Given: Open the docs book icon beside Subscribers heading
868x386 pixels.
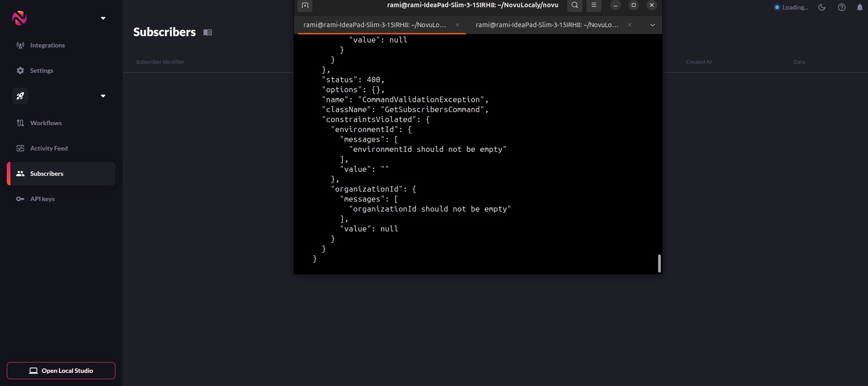Looking at the screenshot, I should (208, 32).
